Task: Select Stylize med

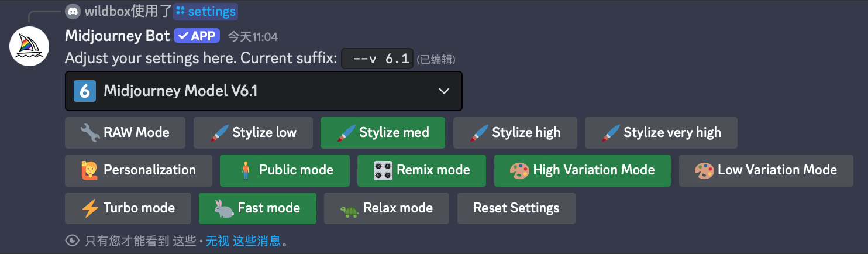Action: (x=383, y=133)
